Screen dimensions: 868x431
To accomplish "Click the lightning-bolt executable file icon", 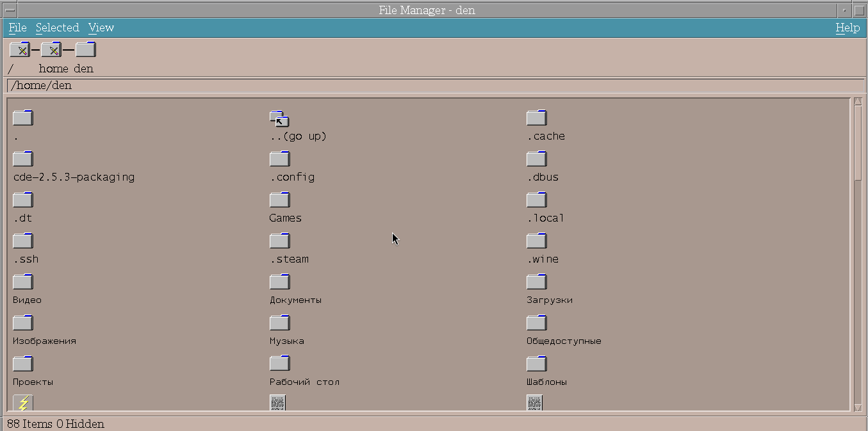I will tap(23, 403).
